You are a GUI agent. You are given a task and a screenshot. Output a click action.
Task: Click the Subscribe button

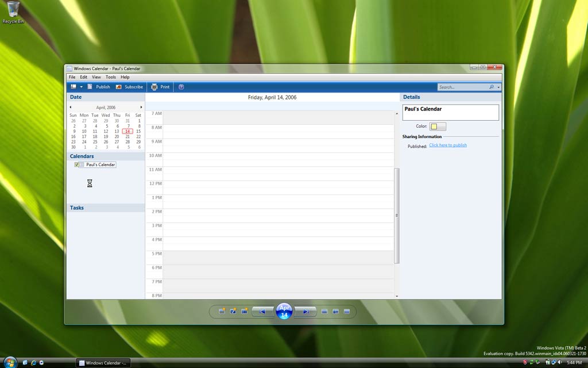[129, 87]
